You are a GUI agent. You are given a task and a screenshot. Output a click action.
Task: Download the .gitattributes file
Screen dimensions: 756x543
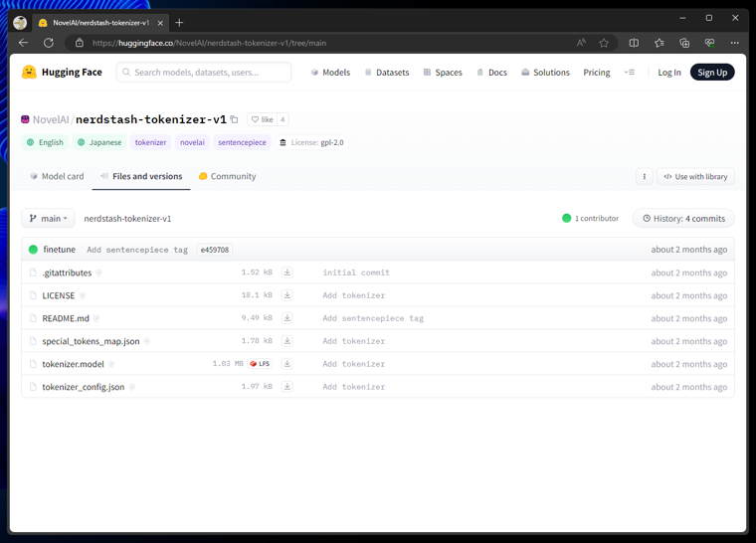click(x=286, y=272)
